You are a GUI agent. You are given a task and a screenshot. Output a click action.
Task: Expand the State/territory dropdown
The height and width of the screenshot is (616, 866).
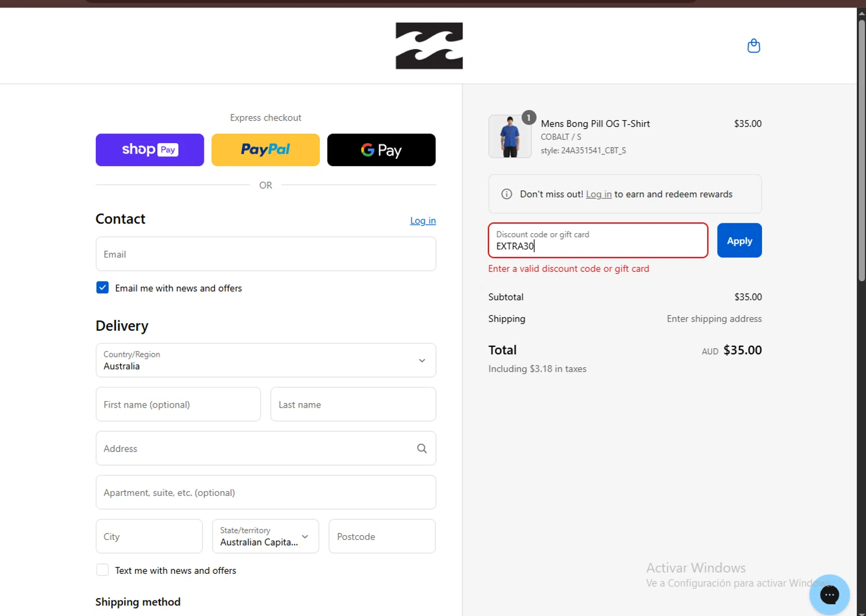click(x=266, y=536)
